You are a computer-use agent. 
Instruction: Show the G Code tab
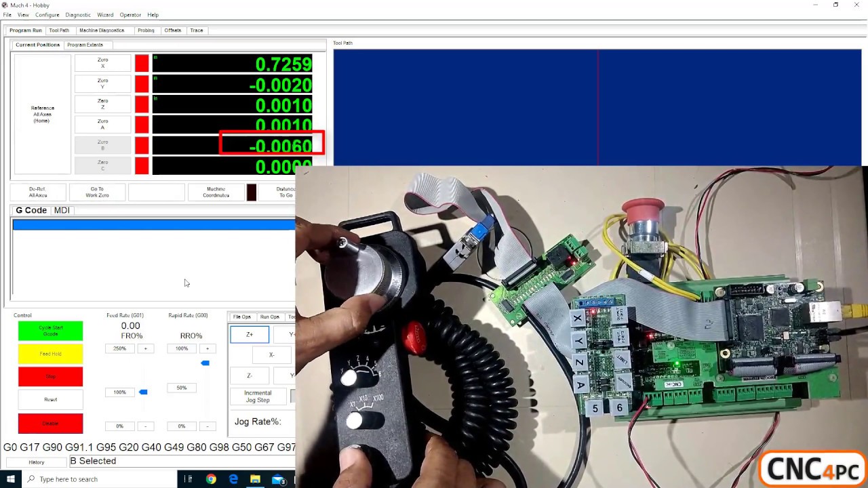coord(31,210)
